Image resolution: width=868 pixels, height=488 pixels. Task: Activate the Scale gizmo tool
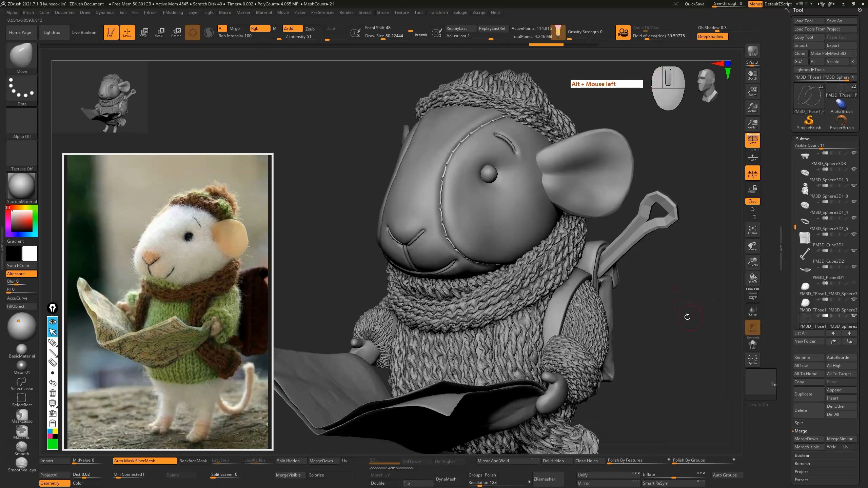click(x=159, y=32)
